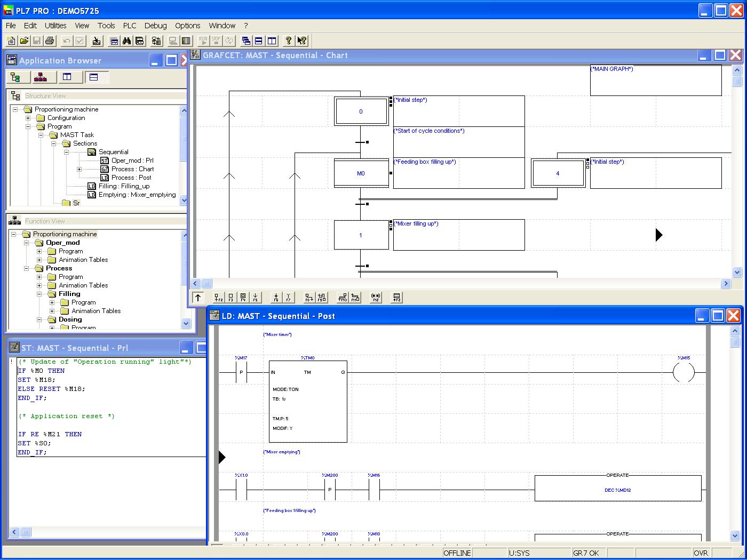Click the binoculars search icon

coord(126,41)
